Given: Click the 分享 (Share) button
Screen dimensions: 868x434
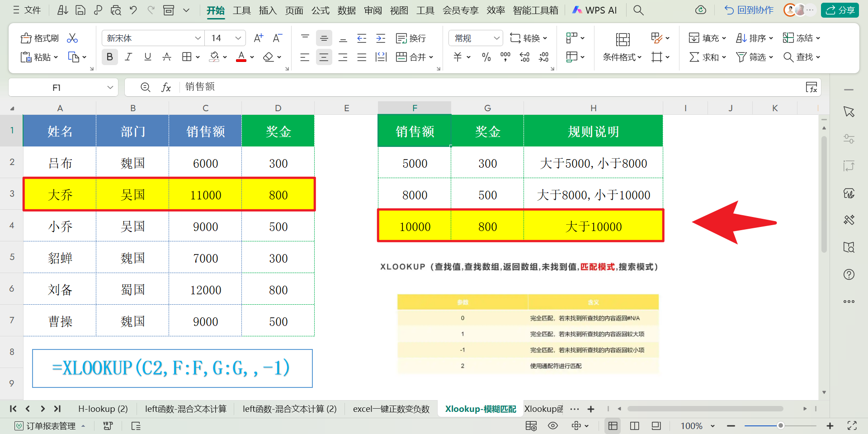Looking at the screenshot, I should (840, 10).
